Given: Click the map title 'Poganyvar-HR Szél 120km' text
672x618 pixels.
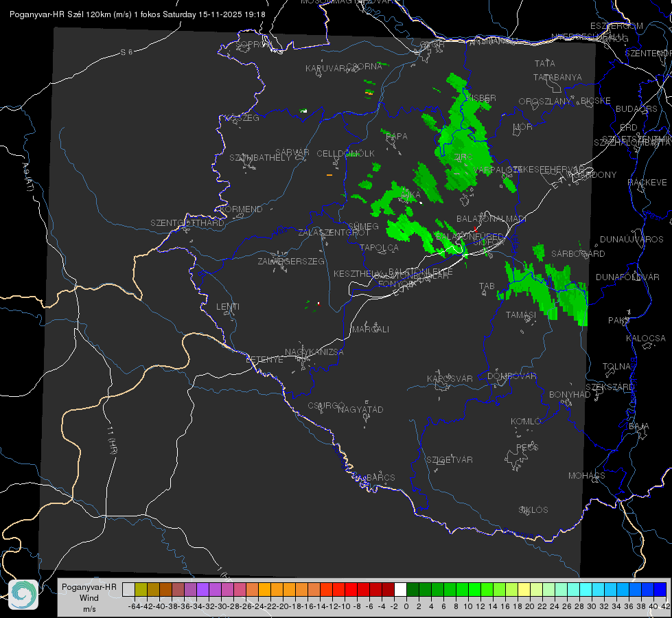Looking at the screenshot, I should pos(60,14).
